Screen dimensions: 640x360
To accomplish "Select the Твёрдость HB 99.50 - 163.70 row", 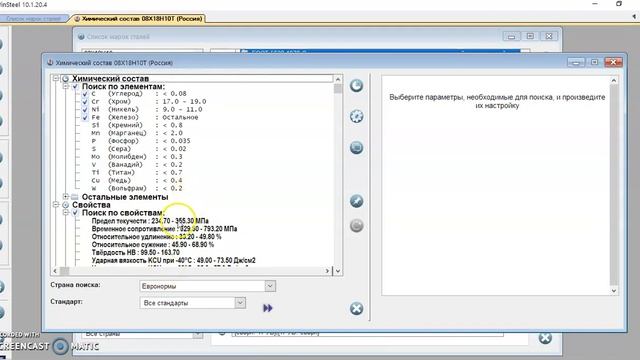I will tap(136, 253).
